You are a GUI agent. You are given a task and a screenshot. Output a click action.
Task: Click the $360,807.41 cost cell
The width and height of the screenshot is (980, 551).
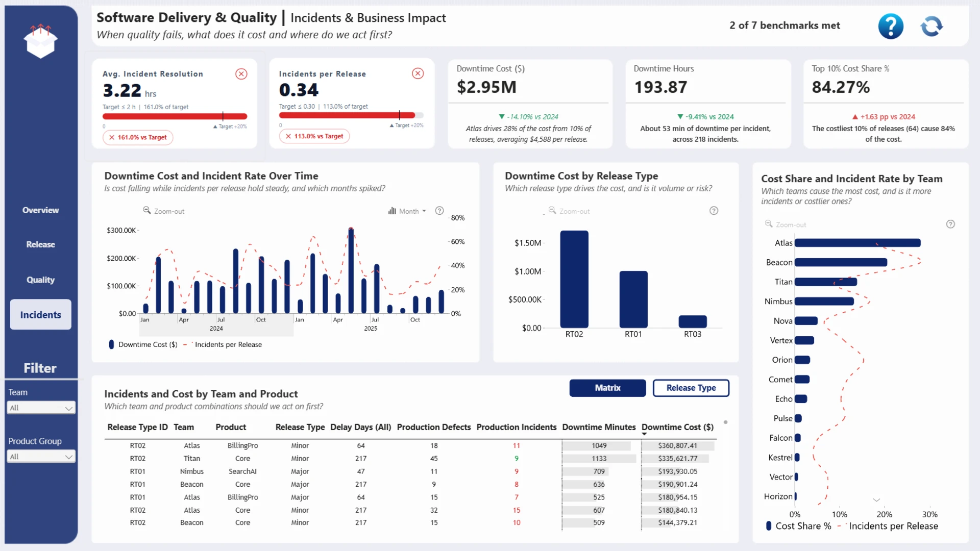(678, 445)
